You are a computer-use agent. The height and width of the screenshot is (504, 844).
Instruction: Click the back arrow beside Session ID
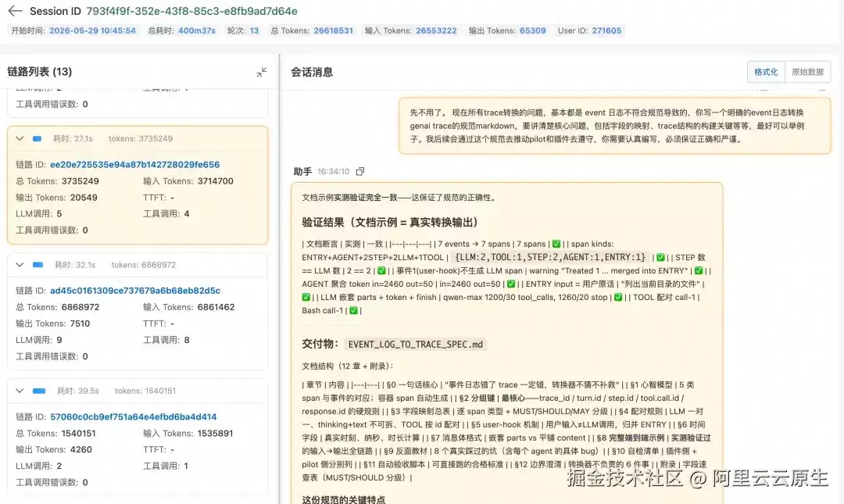(15, 11)
